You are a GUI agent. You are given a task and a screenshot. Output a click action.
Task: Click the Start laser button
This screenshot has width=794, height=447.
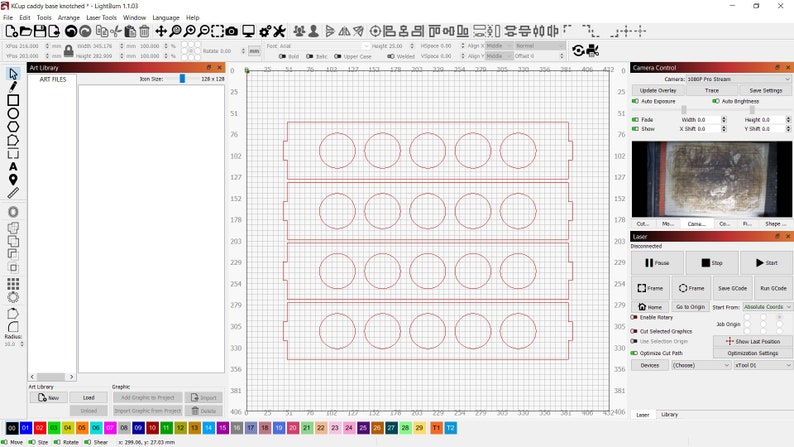coord(766,263)
